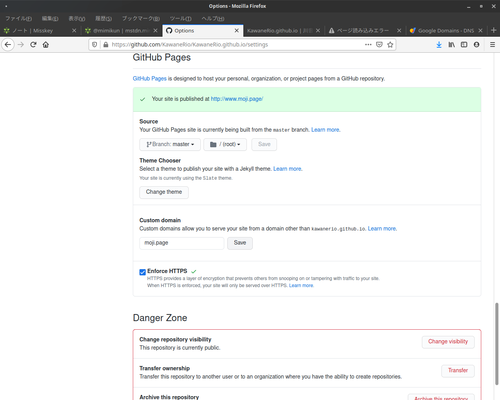The height and width of the screenshot is (400, 500).
Task: Click the Archive this repository button
Action: point(441,397)
